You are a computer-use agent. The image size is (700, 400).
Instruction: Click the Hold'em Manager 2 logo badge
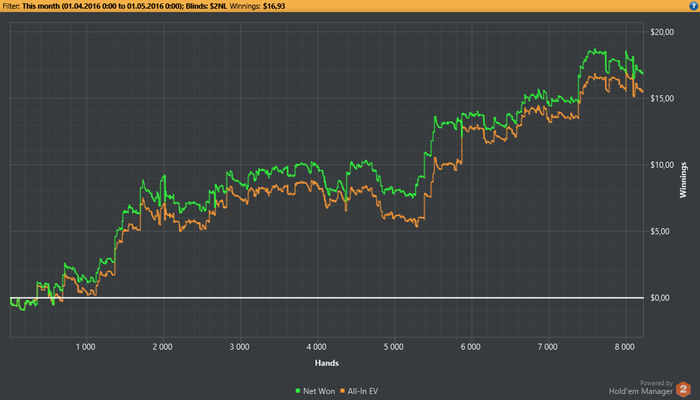683,389
